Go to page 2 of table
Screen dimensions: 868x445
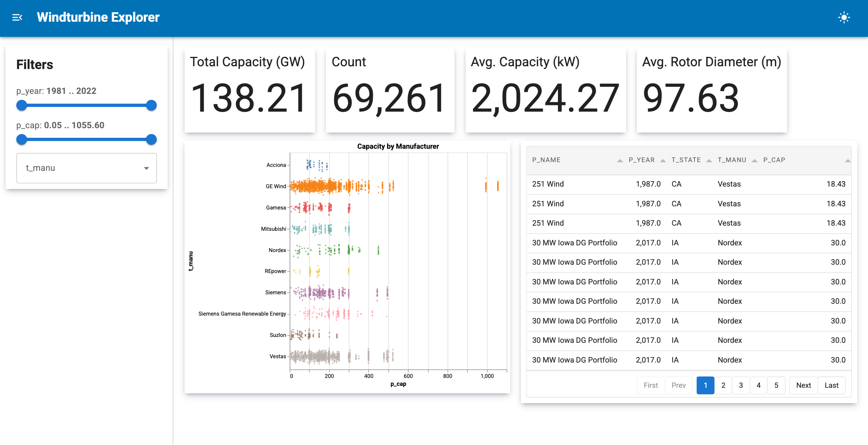[723, 385]
